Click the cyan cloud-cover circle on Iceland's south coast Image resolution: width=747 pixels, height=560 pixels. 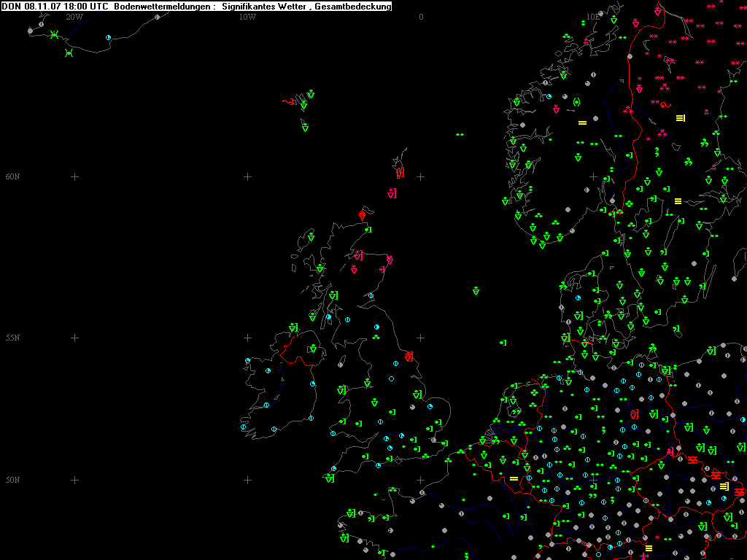[108, 37]
